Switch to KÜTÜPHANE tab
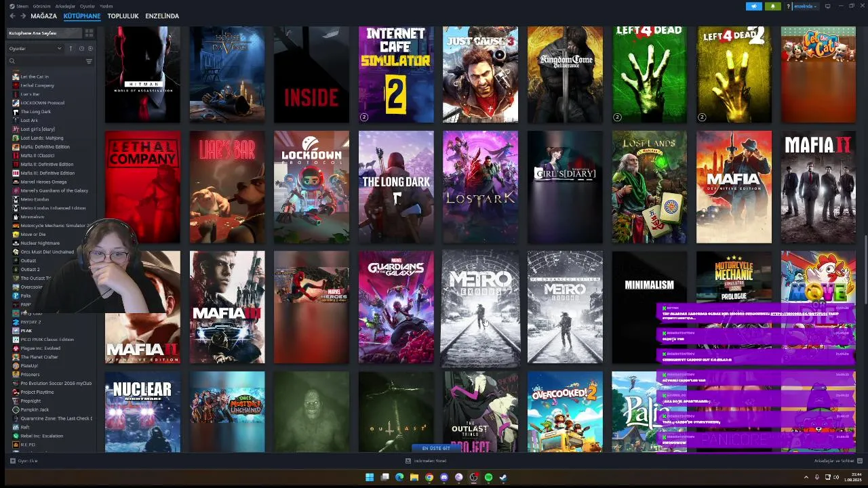 tap(82, 16)
